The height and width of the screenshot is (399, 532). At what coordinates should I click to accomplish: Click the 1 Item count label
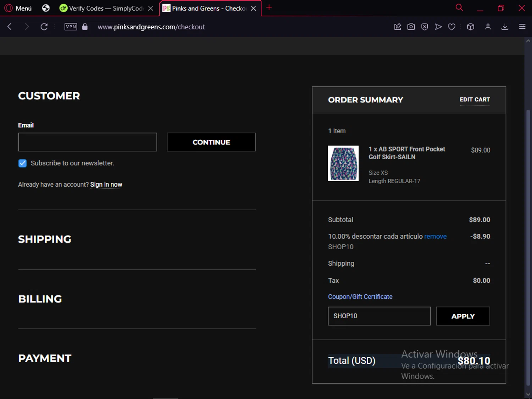(x=337, y=131)
